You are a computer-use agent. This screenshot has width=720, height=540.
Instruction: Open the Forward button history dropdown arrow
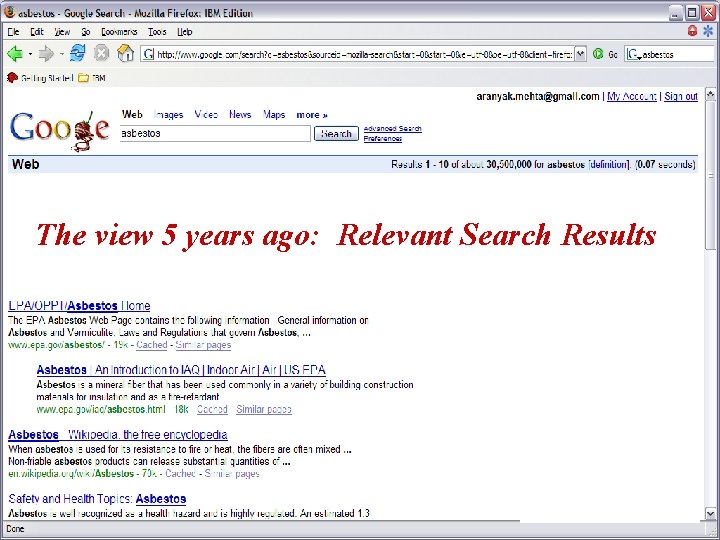click(x=61, y=54)
